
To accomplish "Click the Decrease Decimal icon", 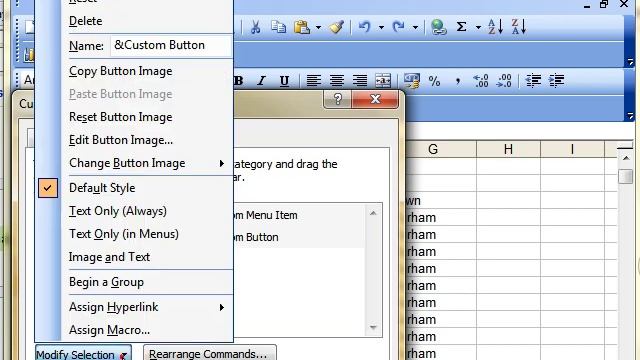I will coord(504,81).
